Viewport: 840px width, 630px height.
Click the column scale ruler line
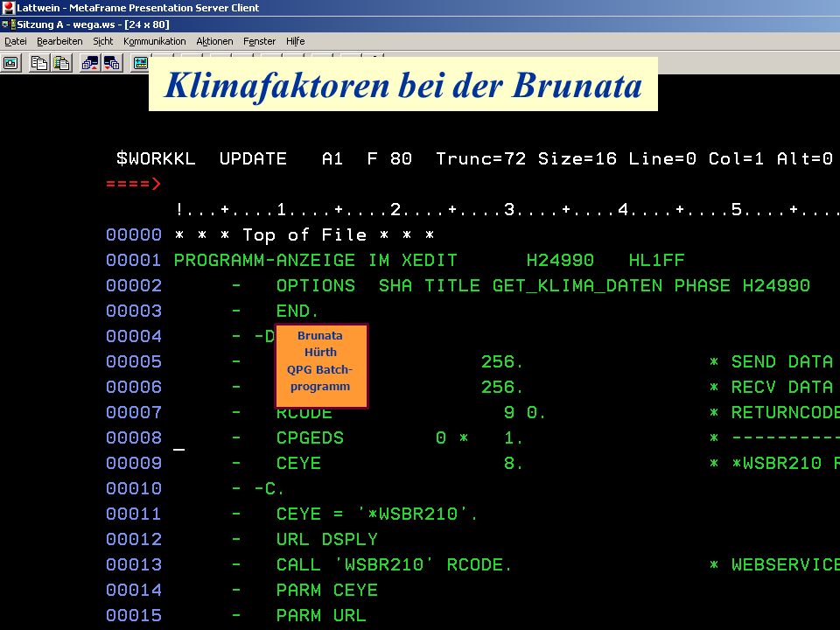pyautogui.click(x=507, y=209)
